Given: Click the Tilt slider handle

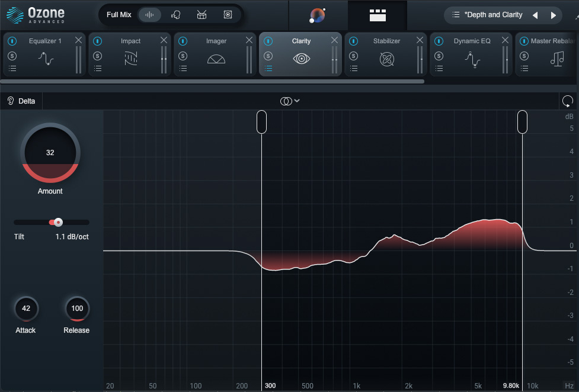Looking at the screenshot, I should tap(58, 223).
